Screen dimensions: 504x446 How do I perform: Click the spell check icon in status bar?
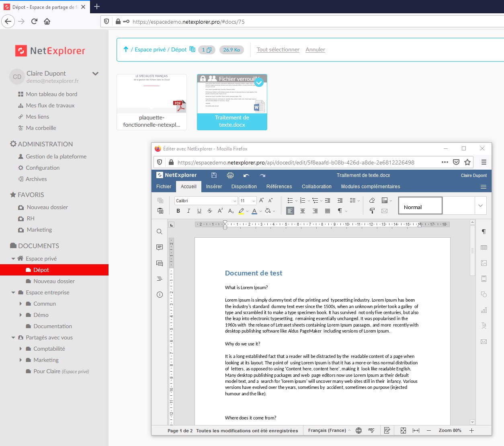point(371,430)
